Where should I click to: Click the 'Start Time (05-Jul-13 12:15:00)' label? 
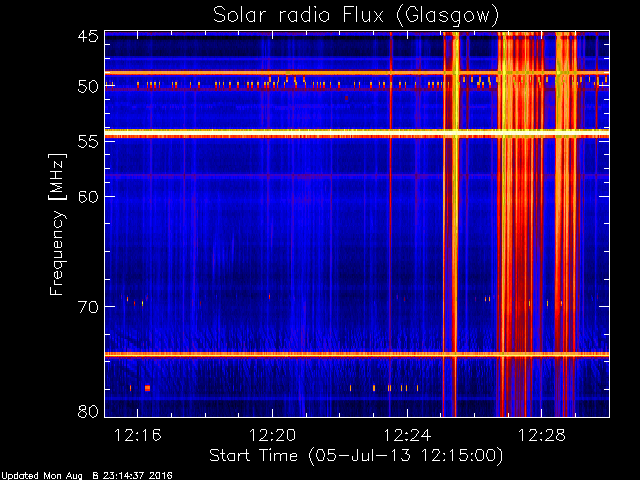pyautogui.click(x=356, y=456)
